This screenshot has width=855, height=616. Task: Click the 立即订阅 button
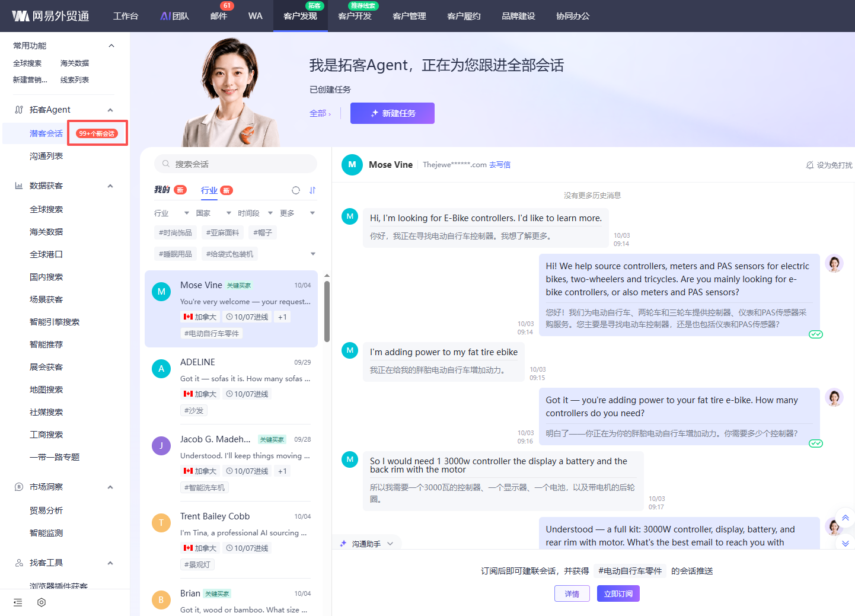(618, 593)
